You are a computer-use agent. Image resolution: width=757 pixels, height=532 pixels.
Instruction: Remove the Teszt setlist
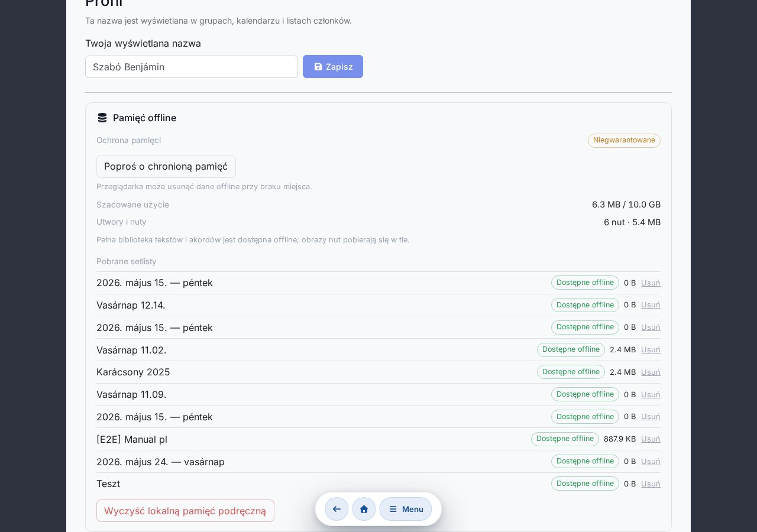click(x=651, y=484)
